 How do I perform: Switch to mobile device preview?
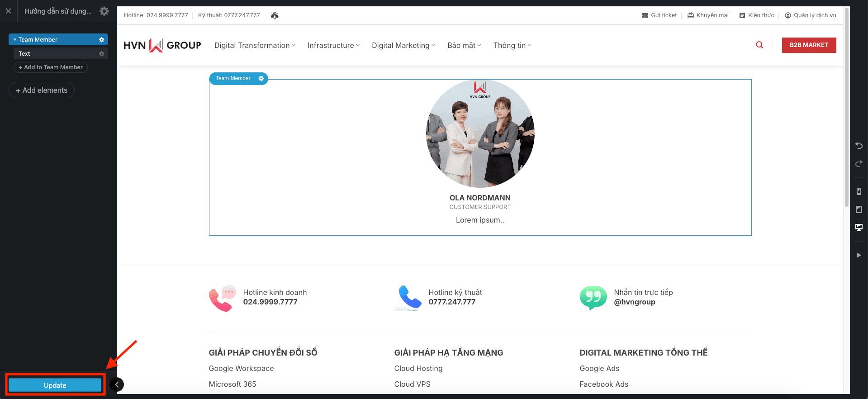(x=859, y=191)
